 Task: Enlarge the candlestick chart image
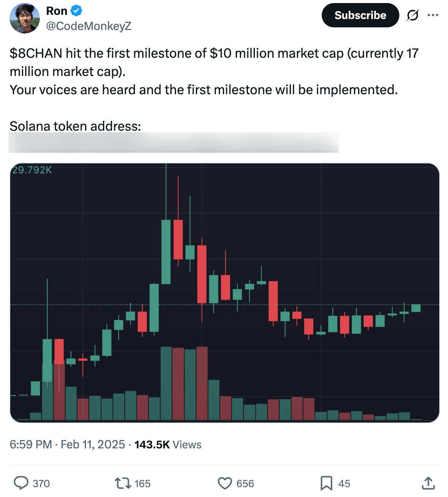pos(224,293)
